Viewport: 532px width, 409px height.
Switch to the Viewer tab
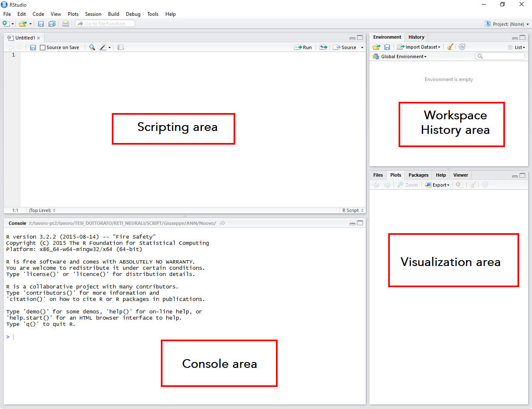point(461,175)
